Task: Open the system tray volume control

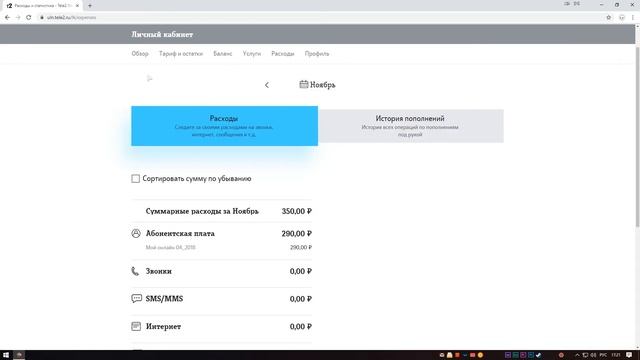Action: [x=593, y=355]
